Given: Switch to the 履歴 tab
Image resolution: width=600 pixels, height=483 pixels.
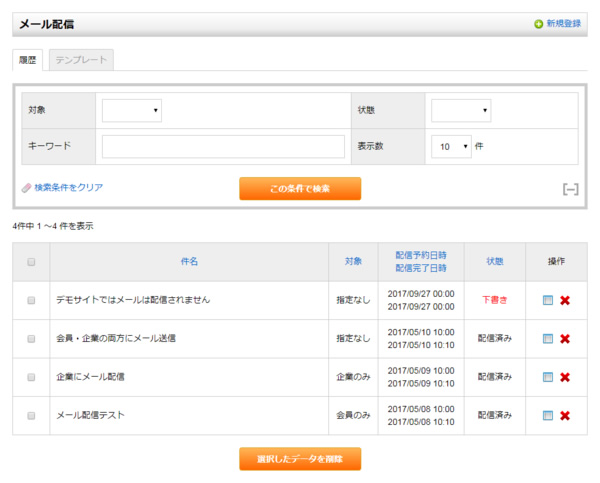Looking at the screenshot, I should 28,60.
